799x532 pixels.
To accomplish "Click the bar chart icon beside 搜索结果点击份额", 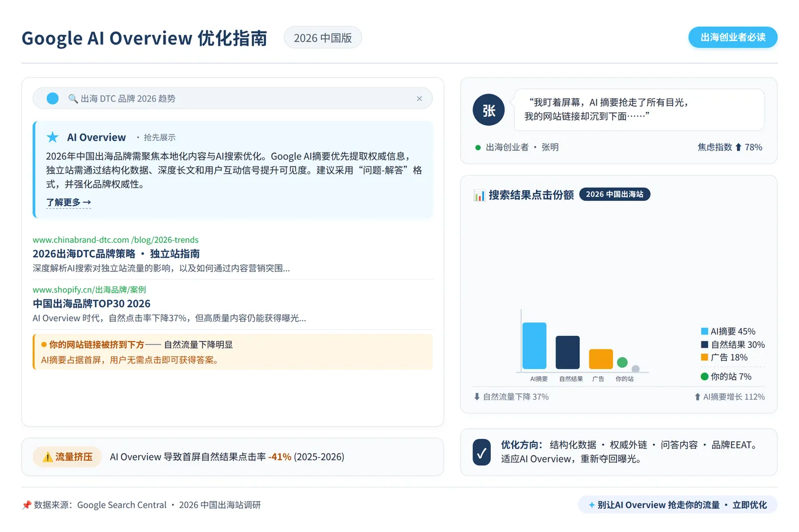I will pyautogui.click(x=479, y=196).
